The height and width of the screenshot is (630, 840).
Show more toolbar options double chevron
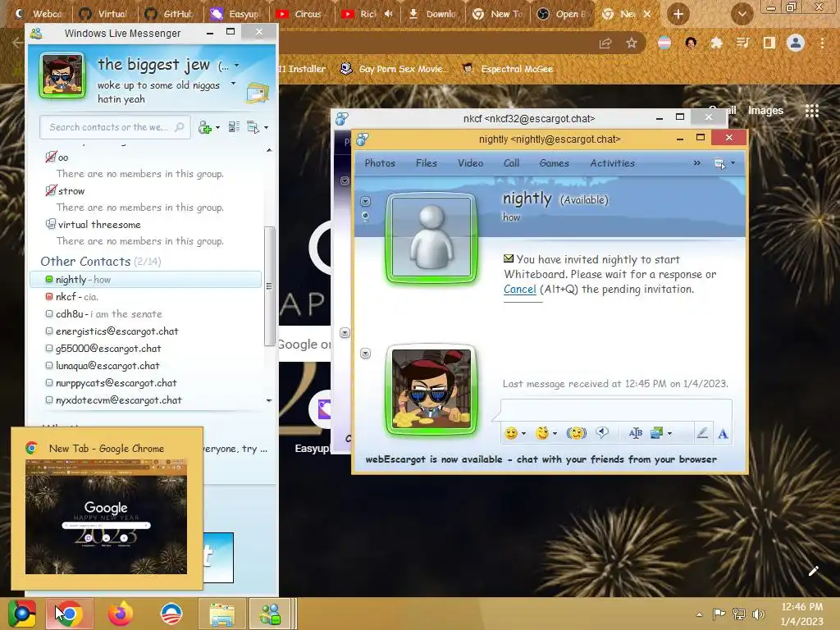(697, 163)
